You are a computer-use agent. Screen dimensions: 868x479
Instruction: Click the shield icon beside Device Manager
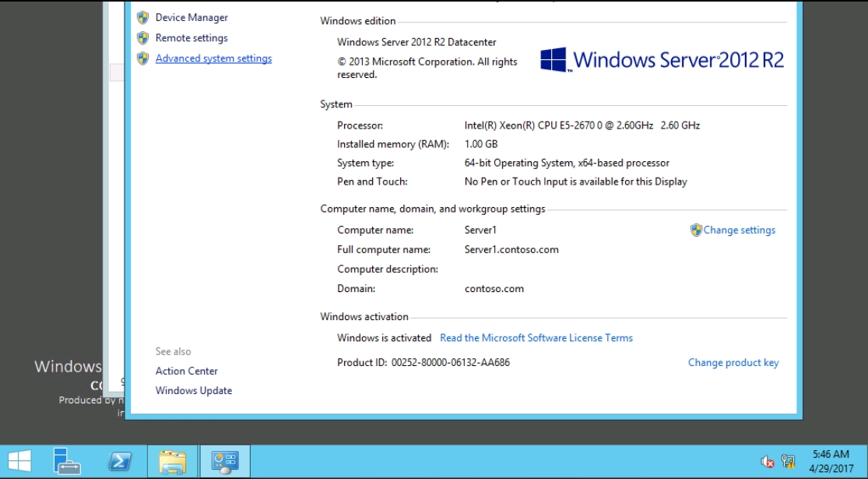[142, 18]
